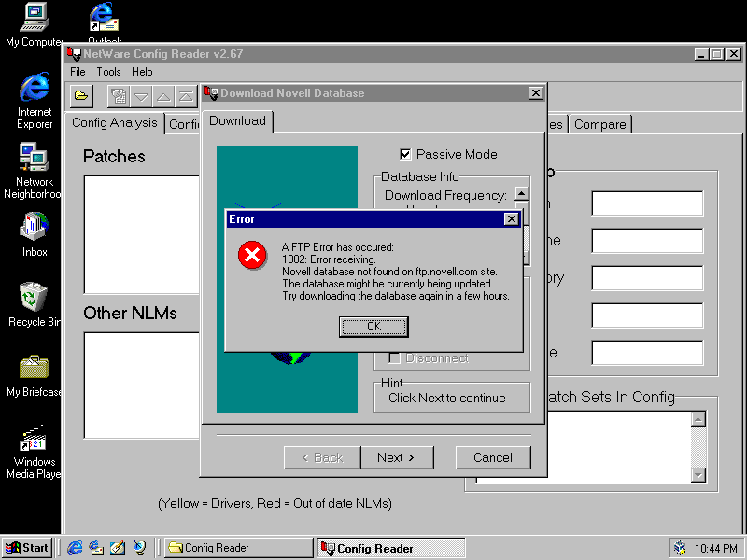Click the up triangle toolbar button
Image resolution: width=747 pixels, height=560 pixels.
[x=163, y=96]
